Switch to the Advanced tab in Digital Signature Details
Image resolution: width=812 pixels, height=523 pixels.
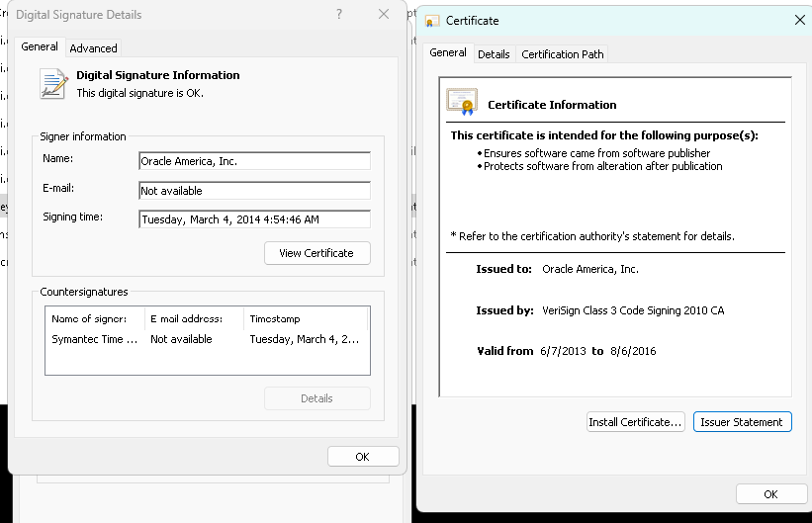(x=93, y=48)
